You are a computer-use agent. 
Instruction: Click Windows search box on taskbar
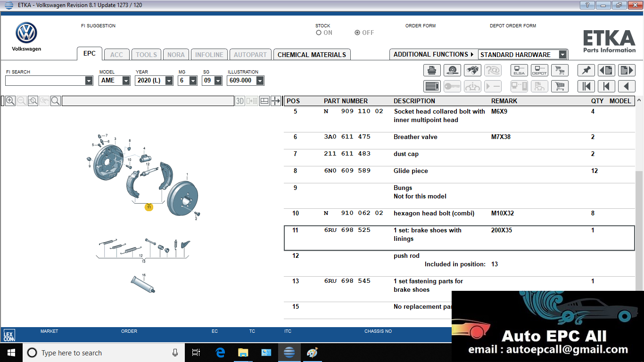pos(104,353)
